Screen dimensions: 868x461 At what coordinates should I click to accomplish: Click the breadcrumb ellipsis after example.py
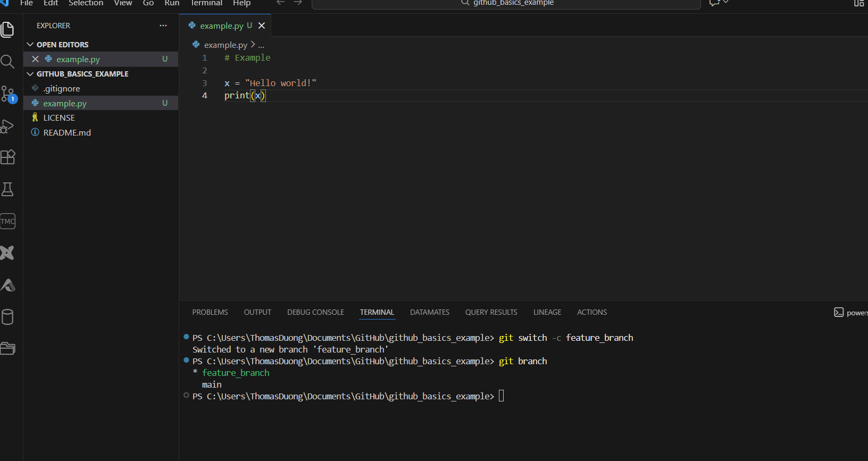pyautogui.click(x=261, y=45)
